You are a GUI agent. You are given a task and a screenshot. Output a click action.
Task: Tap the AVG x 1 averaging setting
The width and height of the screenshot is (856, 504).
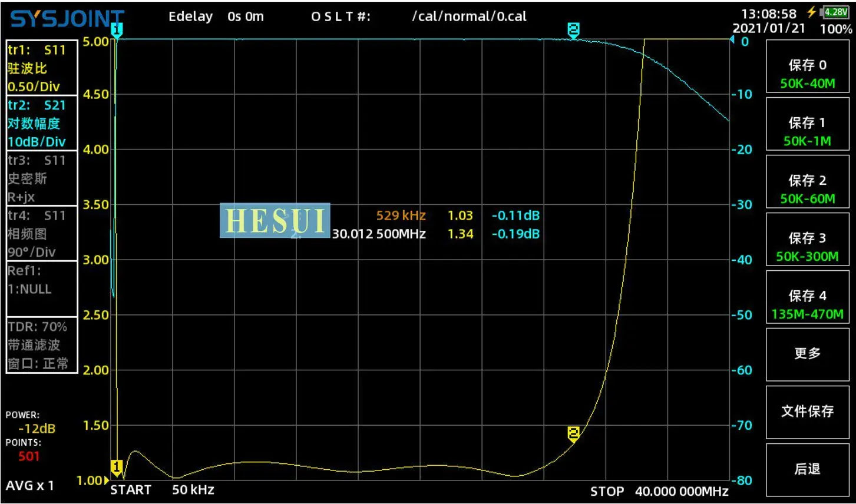pyautogui.click(x=29, y=486)
